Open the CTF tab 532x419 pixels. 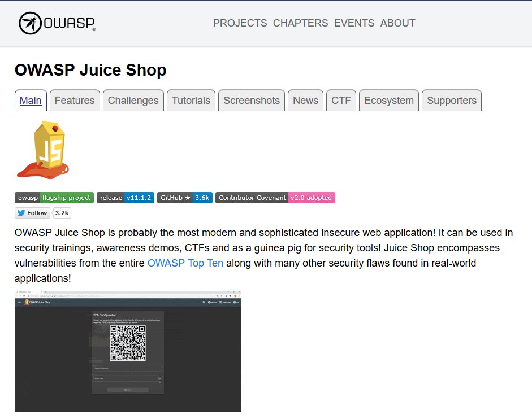(x=341, y=101)
